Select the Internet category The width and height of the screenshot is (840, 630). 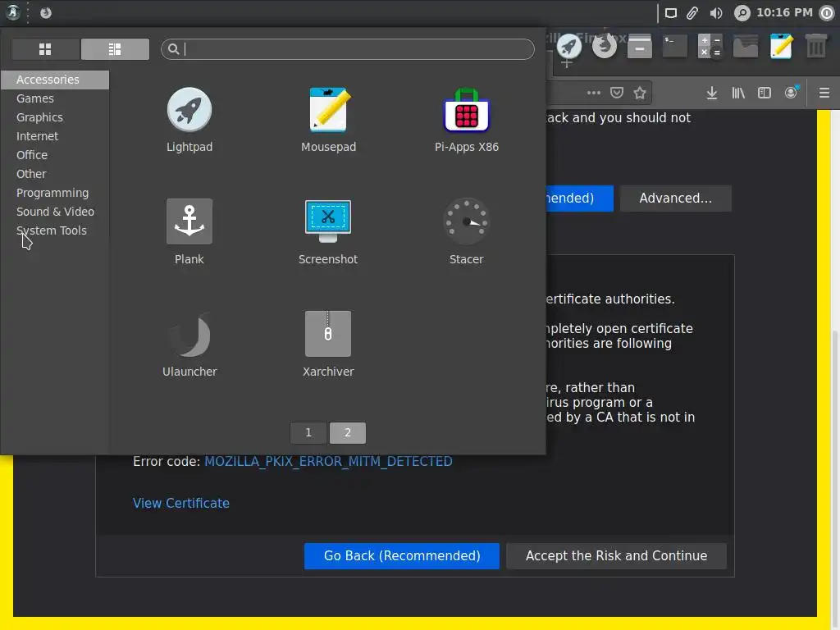click(x=55, y=136)
